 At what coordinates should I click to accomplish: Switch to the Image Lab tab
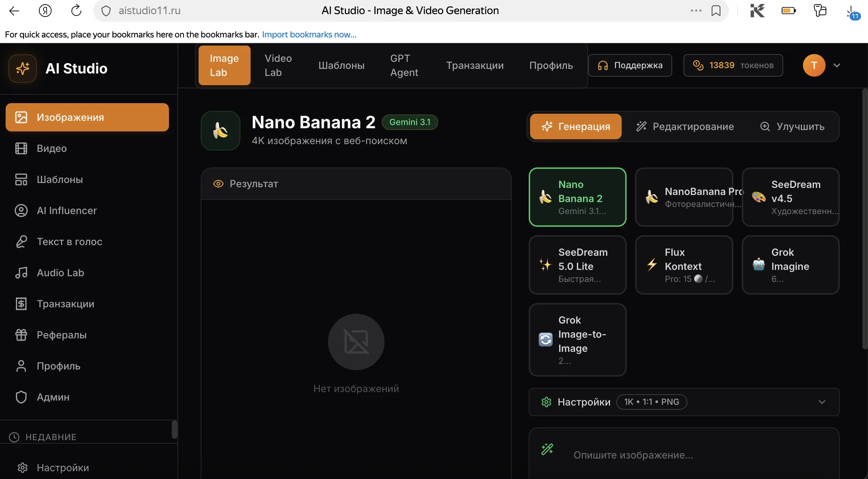point(224,66)
